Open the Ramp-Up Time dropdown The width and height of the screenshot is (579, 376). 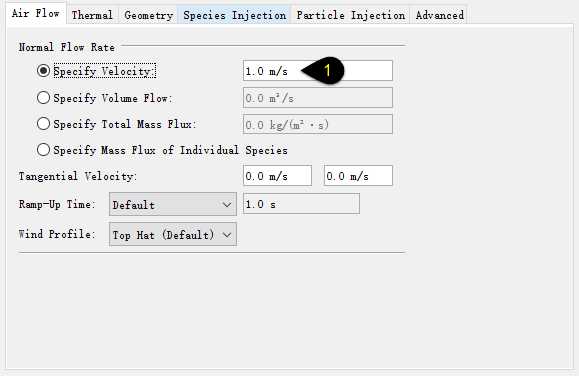click(x=173, y=204)
